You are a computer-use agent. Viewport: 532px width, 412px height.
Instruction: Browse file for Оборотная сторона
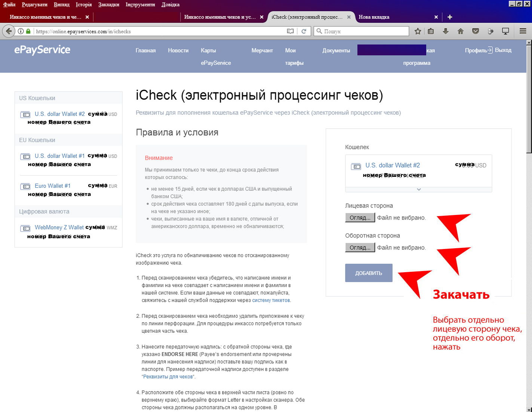360,247
